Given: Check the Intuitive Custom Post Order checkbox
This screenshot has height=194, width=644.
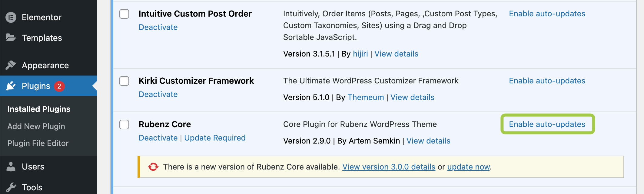Looking at the screenshot, I should pos(124,14).
